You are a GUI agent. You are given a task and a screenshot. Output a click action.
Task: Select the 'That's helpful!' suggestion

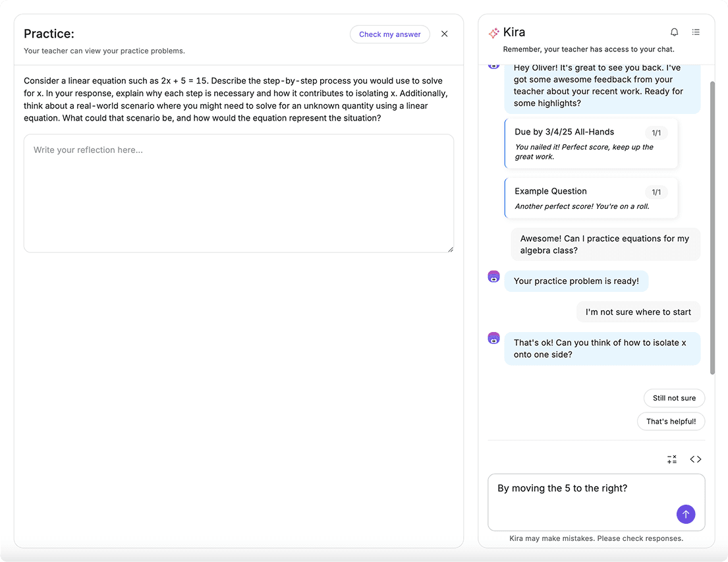coord(671,421)
